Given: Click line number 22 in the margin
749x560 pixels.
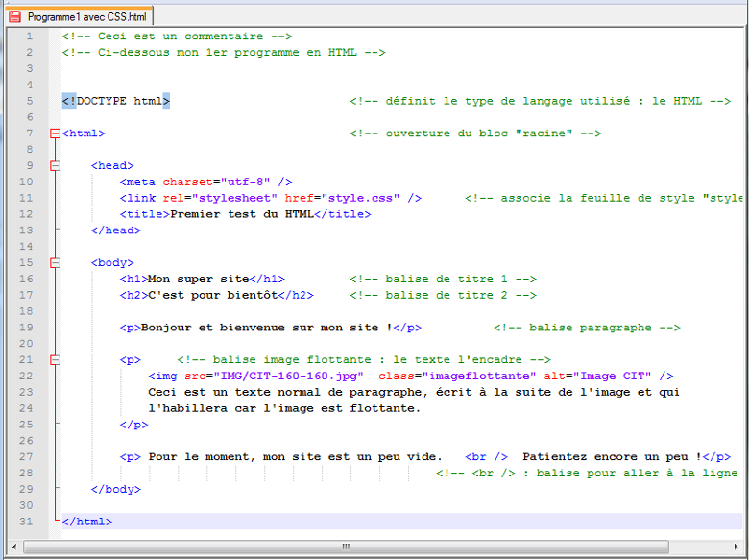Looking at the screenshot, I should (26, 376).
